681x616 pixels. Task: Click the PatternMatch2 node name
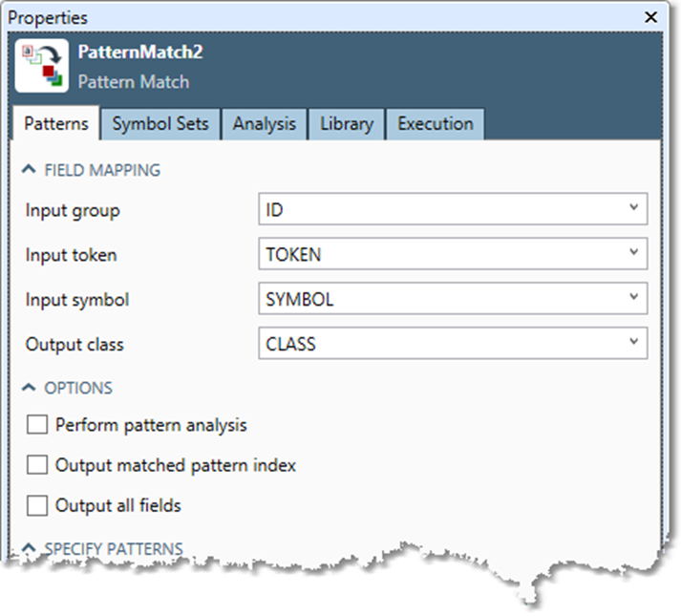139,53
